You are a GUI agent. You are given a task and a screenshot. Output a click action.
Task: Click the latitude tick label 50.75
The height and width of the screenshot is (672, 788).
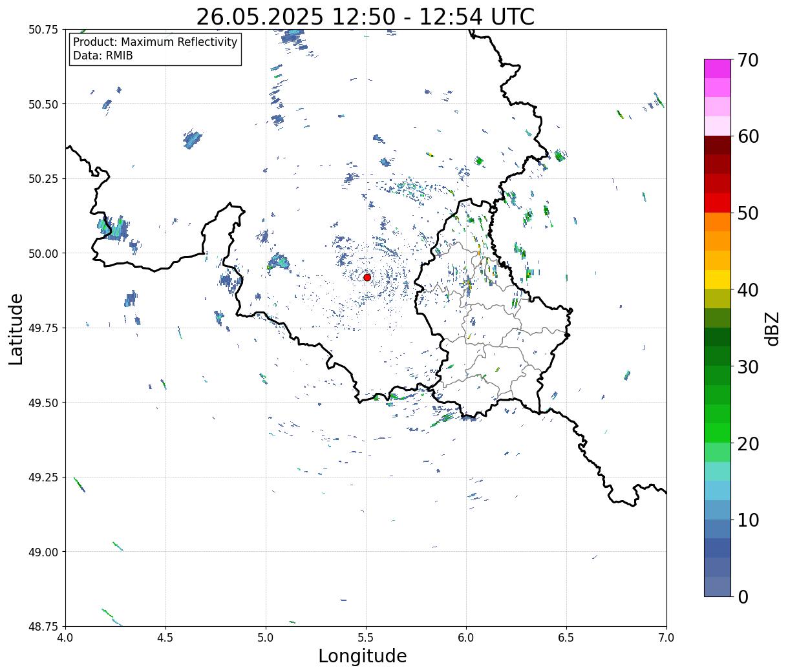(43, 30)
